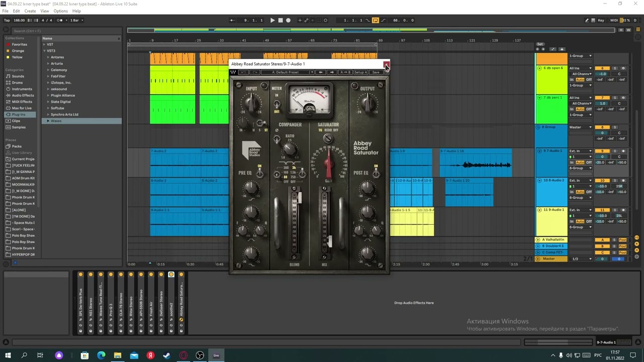
Task: Open Drums category in browser
Action: pos(17,82)
